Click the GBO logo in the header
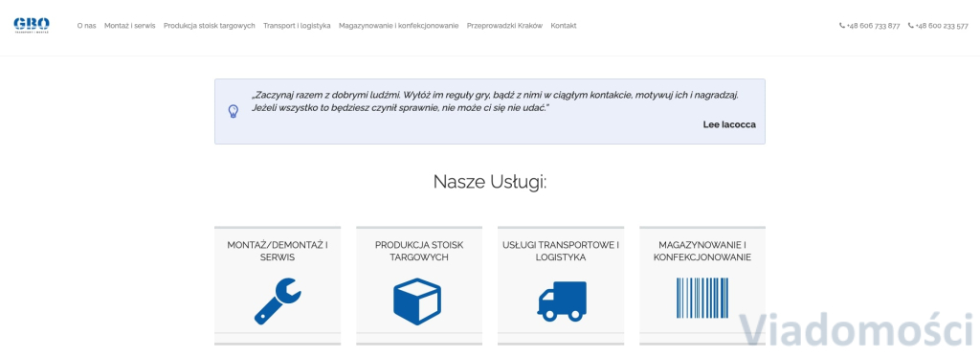Screen dimensions: 980x357 [32, 25]
